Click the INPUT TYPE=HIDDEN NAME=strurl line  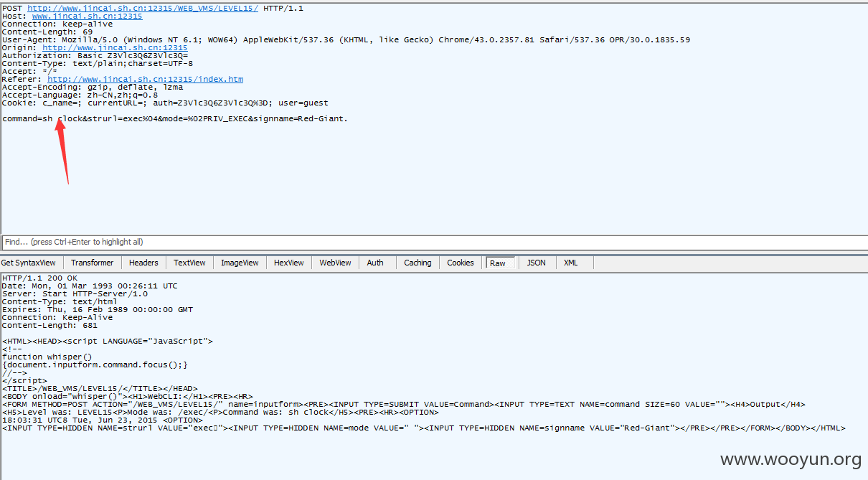(x=423, y=428)
